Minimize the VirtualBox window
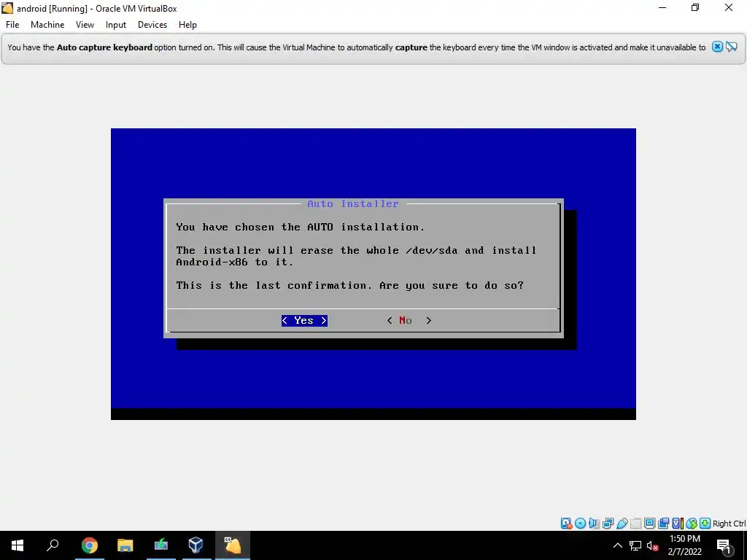 coord(662,8)
